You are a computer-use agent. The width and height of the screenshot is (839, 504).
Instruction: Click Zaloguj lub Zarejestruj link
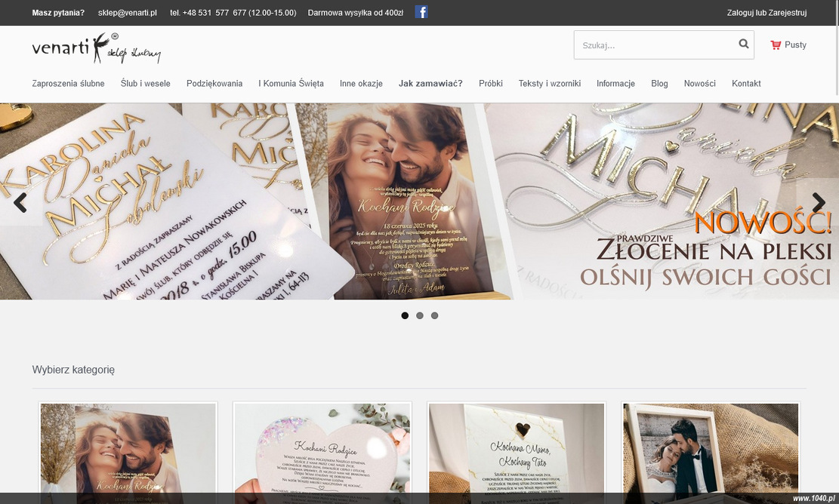click(767, 13)
